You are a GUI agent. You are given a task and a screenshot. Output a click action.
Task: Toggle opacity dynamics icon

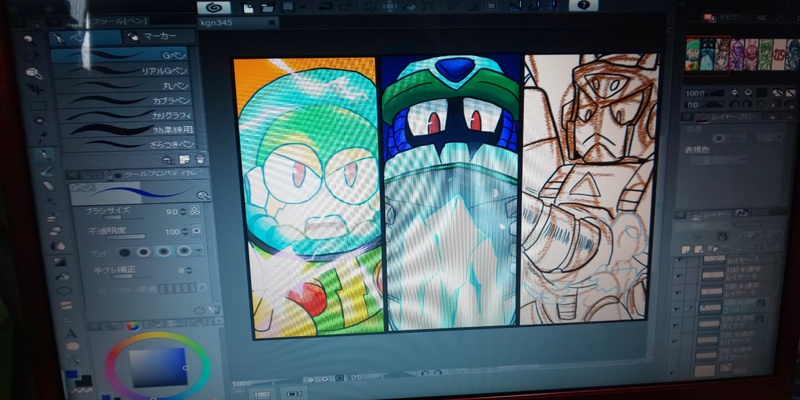[196, 231]
